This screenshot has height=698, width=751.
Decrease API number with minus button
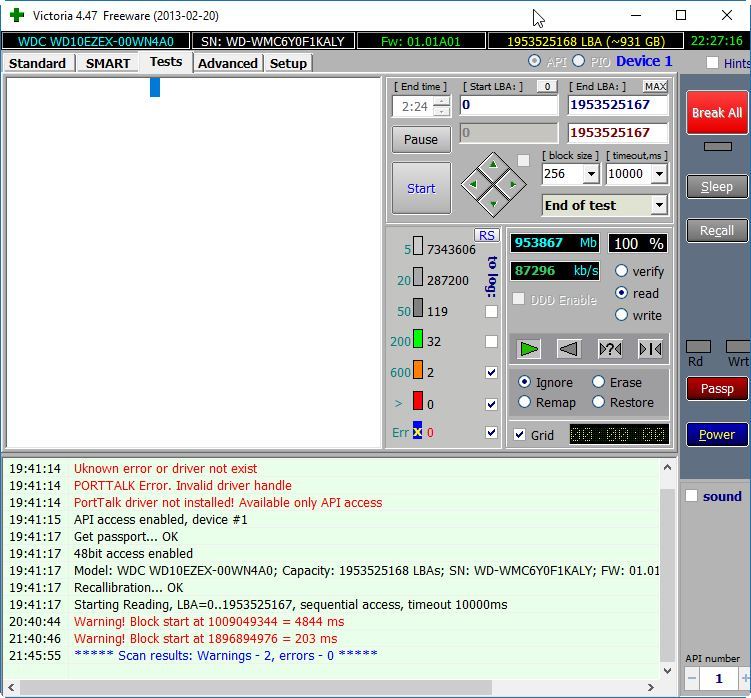692,678
